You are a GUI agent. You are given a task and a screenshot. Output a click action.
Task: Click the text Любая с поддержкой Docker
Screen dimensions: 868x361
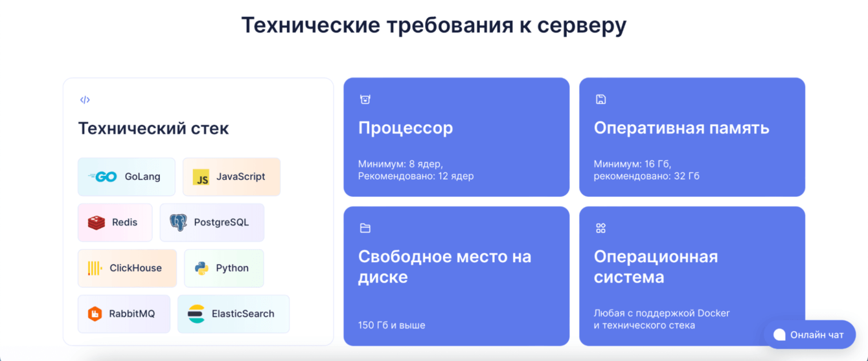[x=662, y=313]
